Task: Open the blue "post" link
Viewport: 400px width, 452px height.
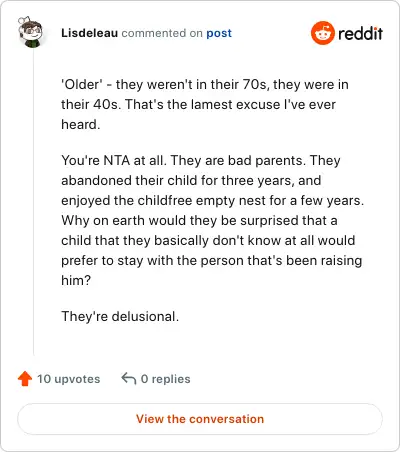Action: pyautogui.click(x=219, y=33)
